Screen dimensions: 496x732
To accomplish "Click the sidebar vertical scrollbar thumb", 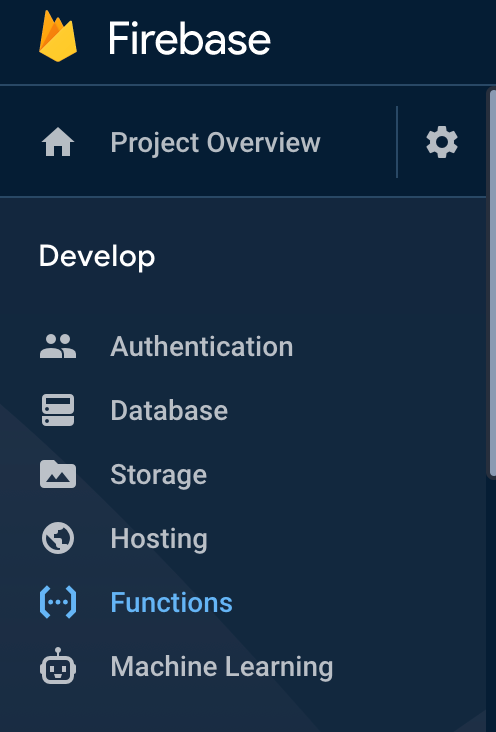I will tap(491, 283).
